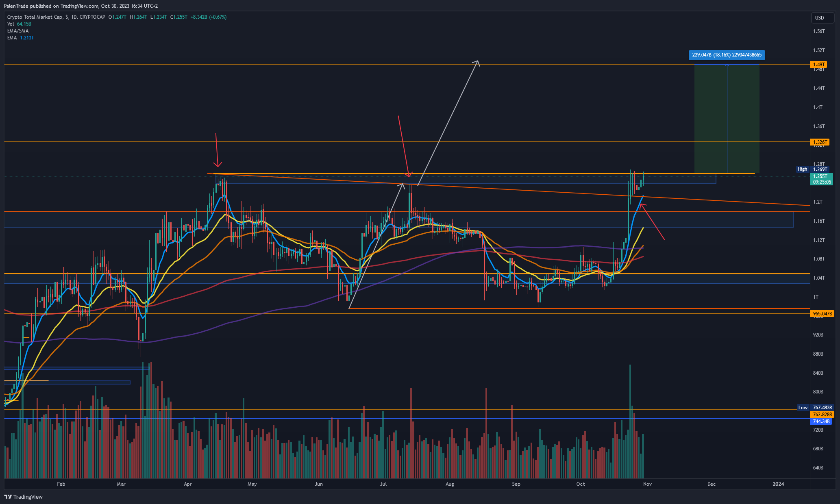This screenshot has height=504, width=840.
Task: Click the 1T price axis label
Action: click(816, 297)
